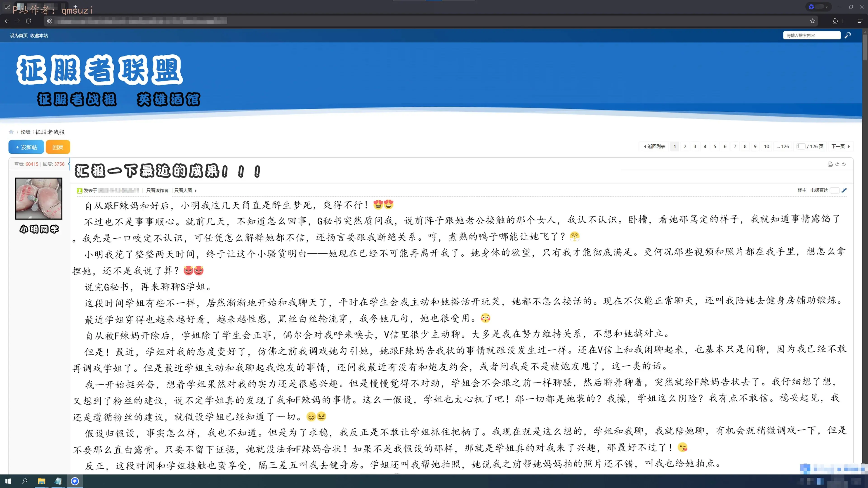
Task: Go to page 2 of the thread
Action: [685, 146]
